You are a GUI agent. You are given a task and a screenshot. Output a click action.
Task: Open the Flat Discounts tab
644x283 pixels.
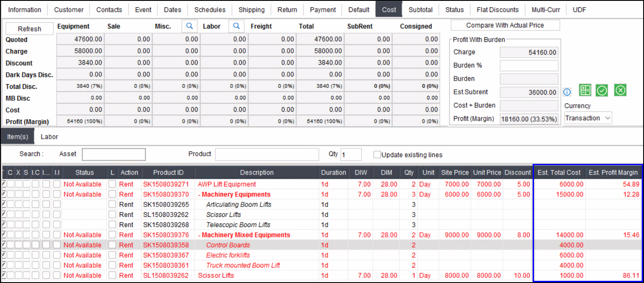[497, 9]
